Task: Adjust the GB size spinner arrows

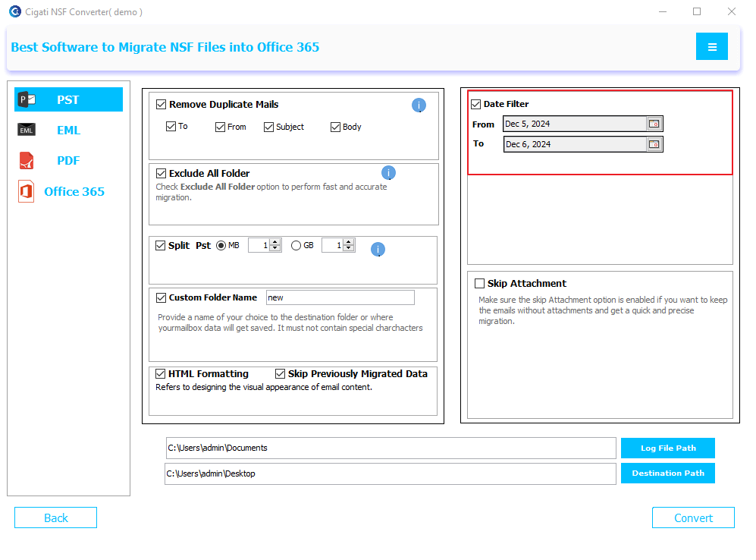Action: 349,245
